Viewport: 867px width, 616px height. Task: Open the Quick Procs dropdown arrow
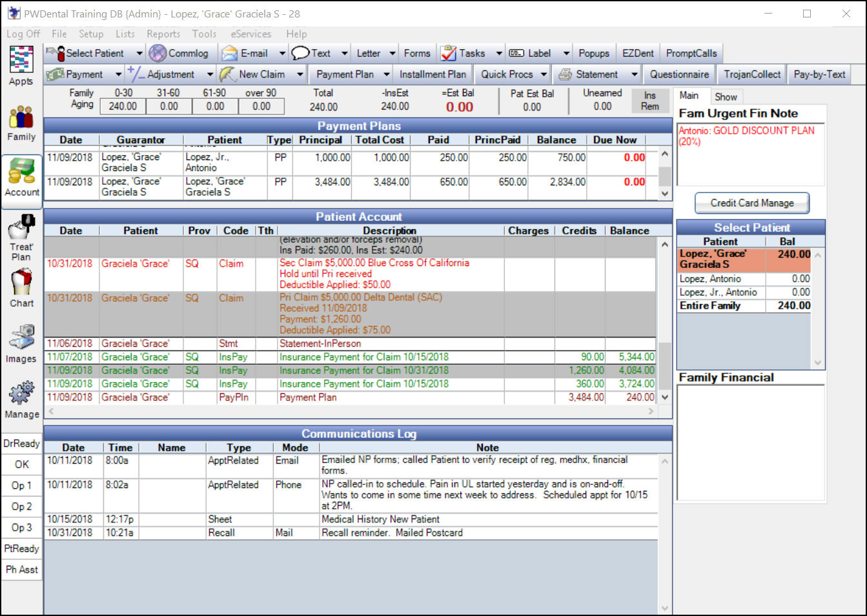(x=544, y=75)
